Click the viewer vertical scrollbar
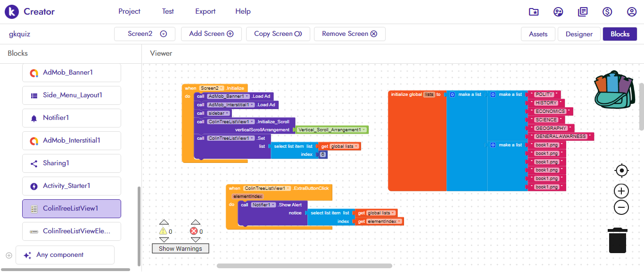 [641, 106]
